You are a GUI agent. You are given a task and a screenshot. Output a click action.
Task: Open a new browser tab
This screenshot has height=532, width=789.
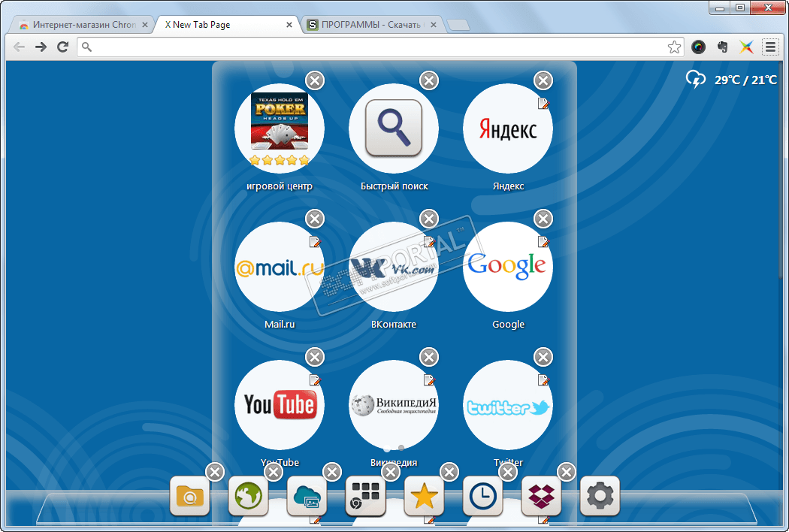(x=458, y=25)
